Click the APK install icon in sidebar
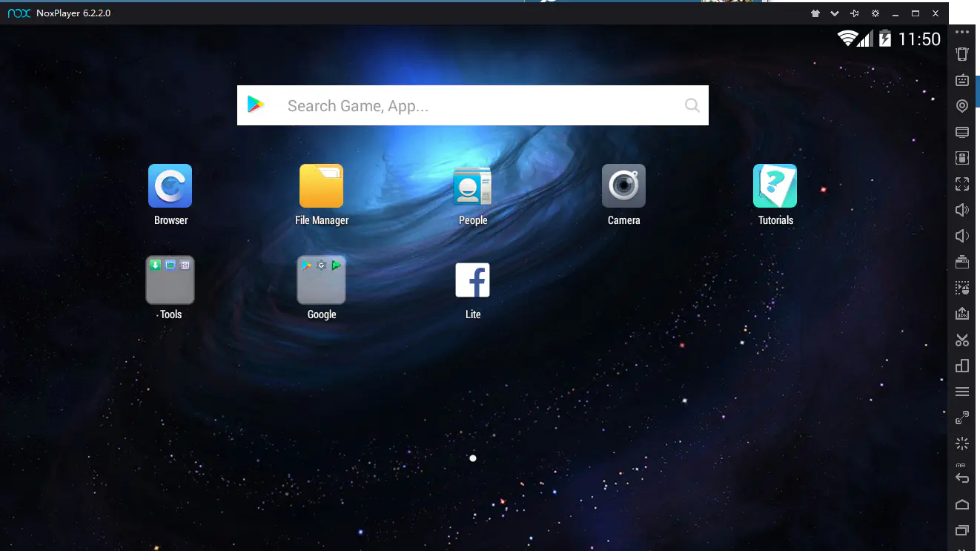This screenshot has height=551, width=980. click(x=962, y=314)
